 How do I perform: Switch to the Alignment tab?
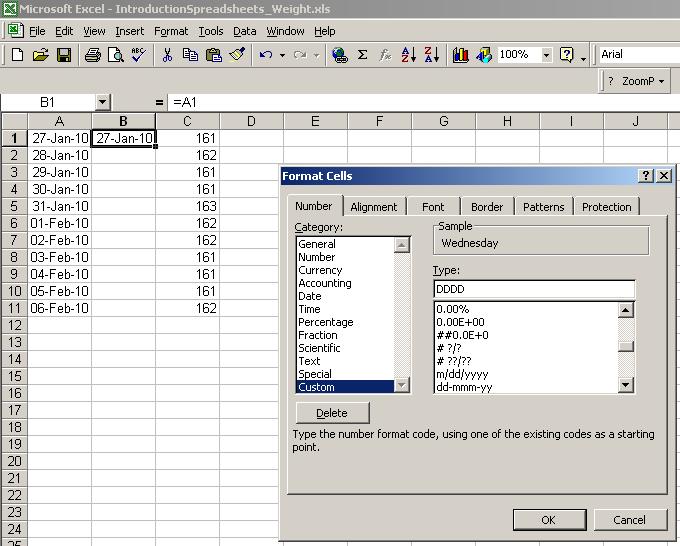click(x=373, y=207)
